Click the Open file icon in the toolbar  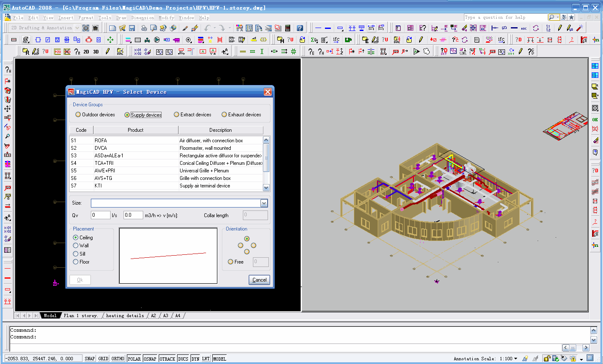(x=122, y=28)
